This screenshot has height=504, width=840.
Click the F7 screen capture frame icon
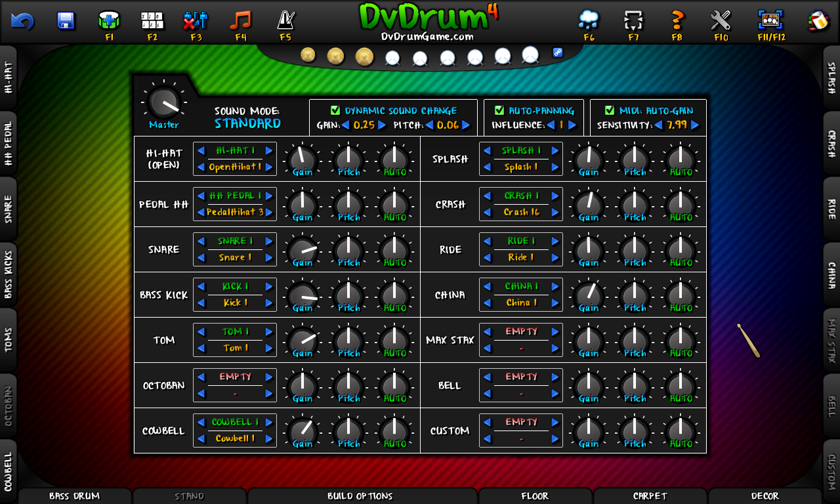click(633, 20)
